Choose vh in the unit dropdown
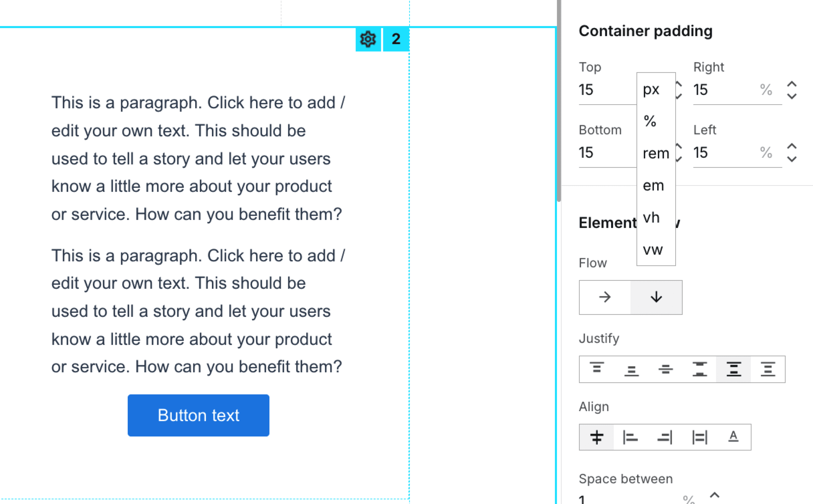Viewport: 813px width, 504px height. [x=656, y=218]
